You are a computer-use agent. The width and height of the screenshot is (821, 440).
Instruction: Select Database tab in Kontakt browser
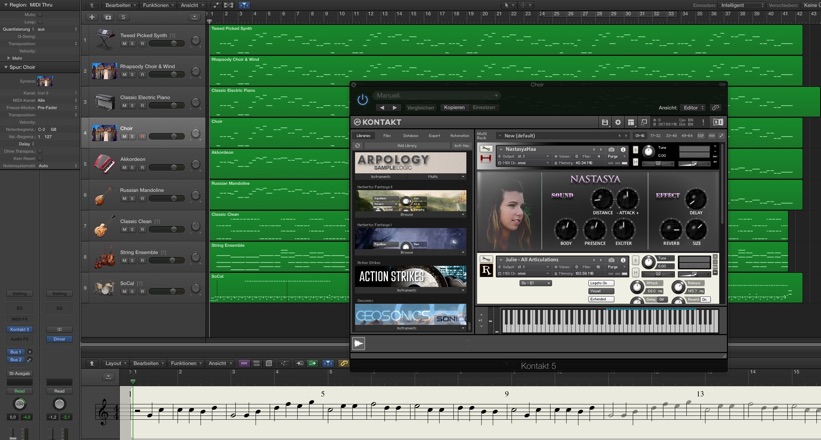click(410, 136)
